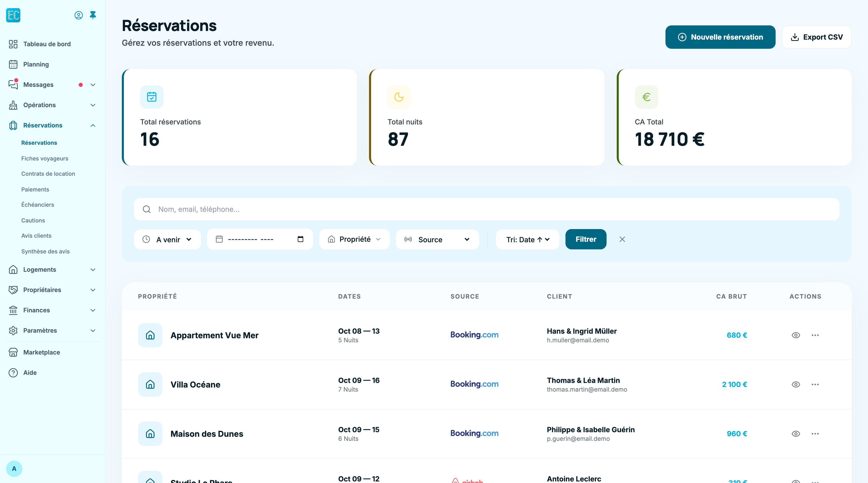This screenshot has height=483, width=868.
Task: Open more actions for Appartement Vue Mer
Action: coord(815,335)
